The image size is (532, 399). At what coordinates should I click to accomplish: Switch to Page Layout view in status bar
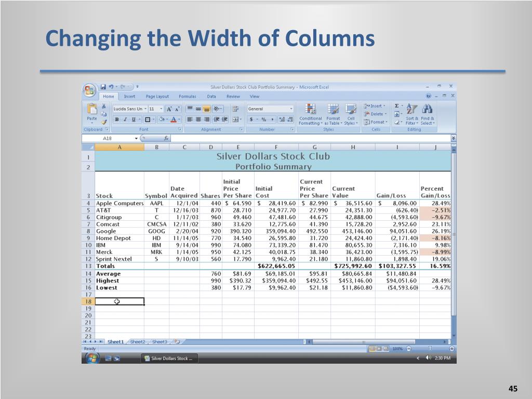coord(379,349)
